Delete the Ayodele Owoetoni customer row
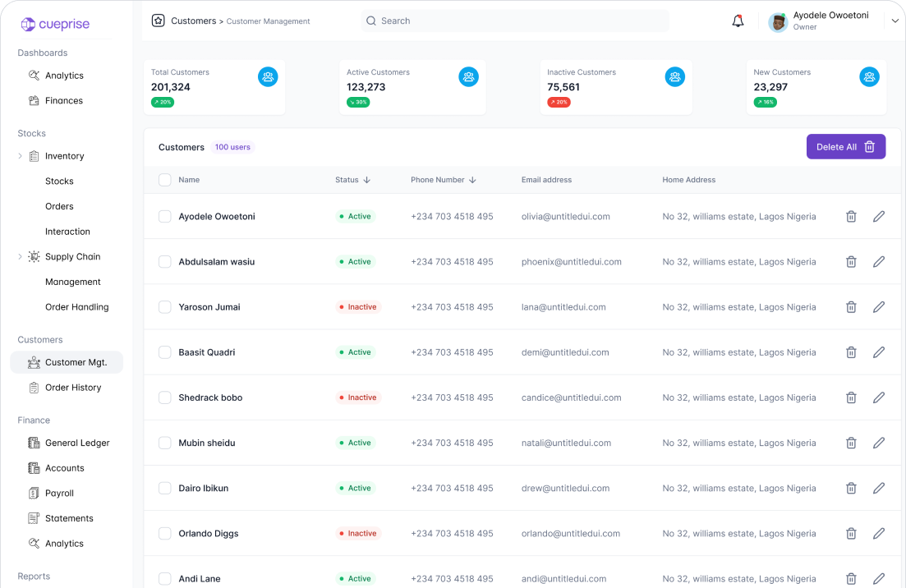 (x=851, y=217)
